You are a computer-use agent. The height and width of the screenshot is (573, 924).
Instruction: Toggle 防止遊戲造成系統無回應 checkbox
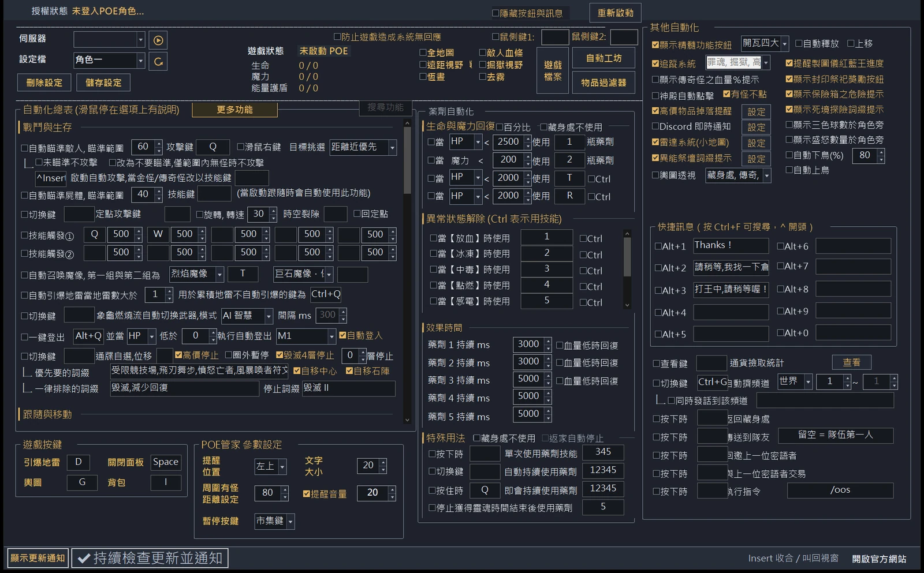337,37
